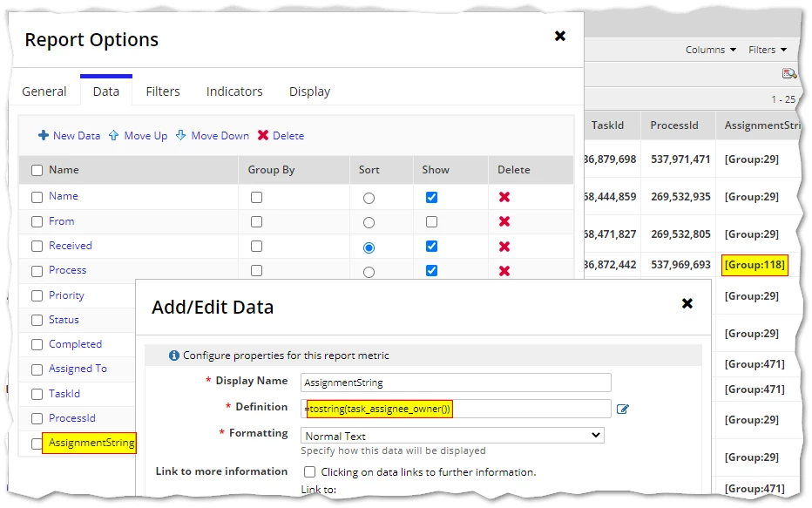
Task: Enable Show checkbox for the From row
Action: 431,221
